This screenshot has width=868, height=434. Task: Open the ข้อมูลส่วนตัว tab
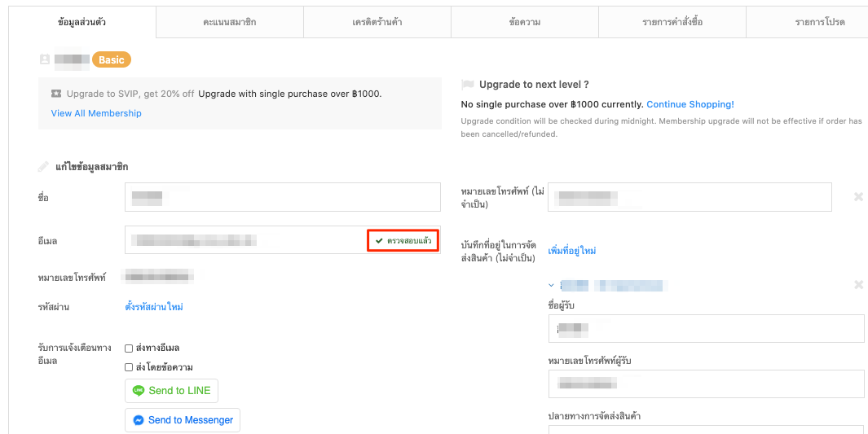coord(82,22)
